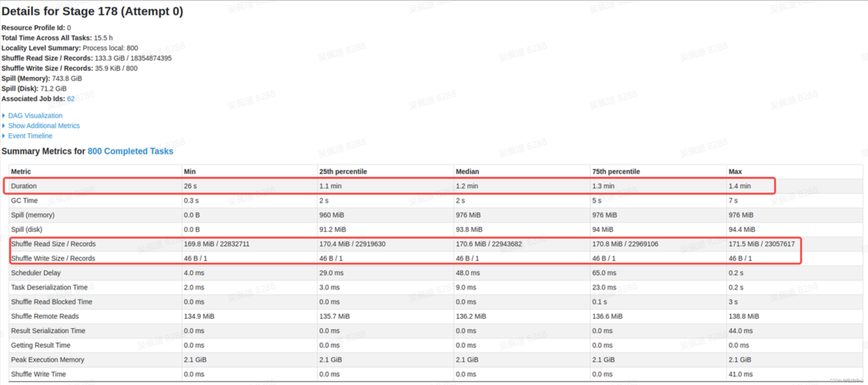
Task: Click the Shuffle Remote Reads row label
Action: [x=45, y=317]
